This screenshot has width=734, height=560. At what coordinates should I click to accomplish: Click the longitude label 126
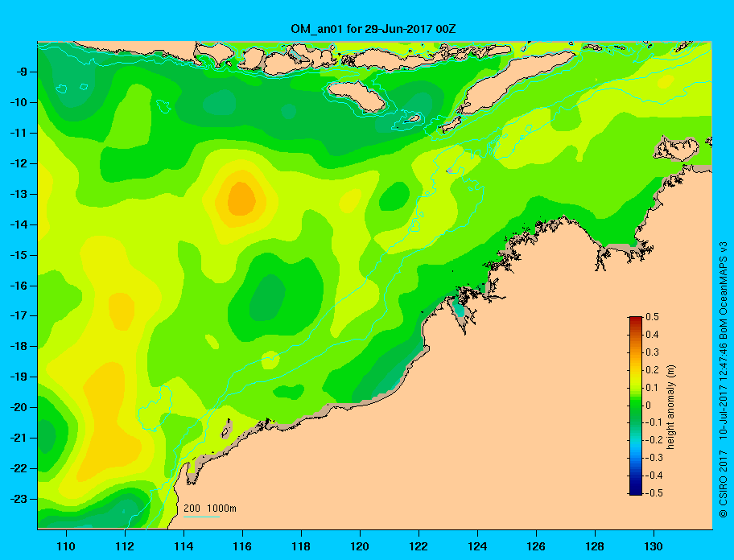tap(536, 546)
